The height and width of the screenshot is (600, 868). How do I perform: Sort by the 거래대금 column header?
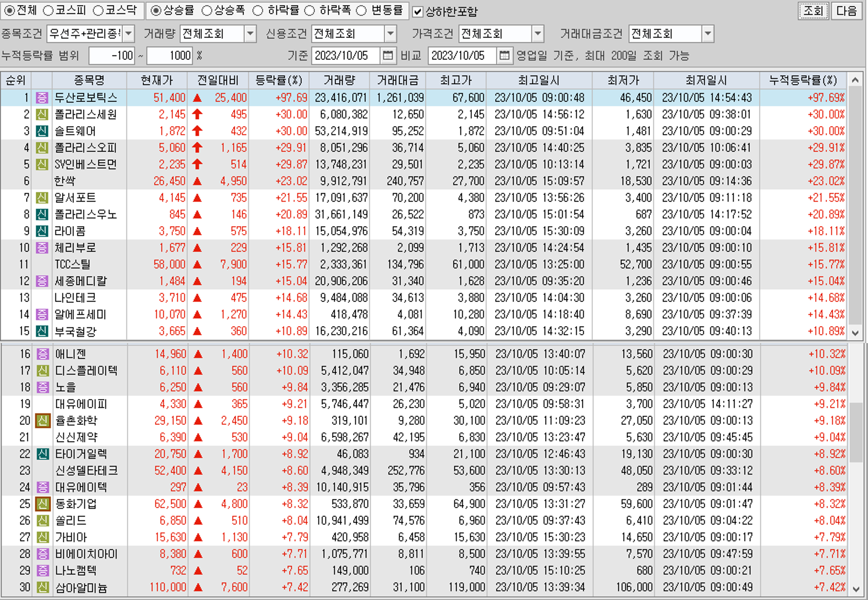[397, 80]
